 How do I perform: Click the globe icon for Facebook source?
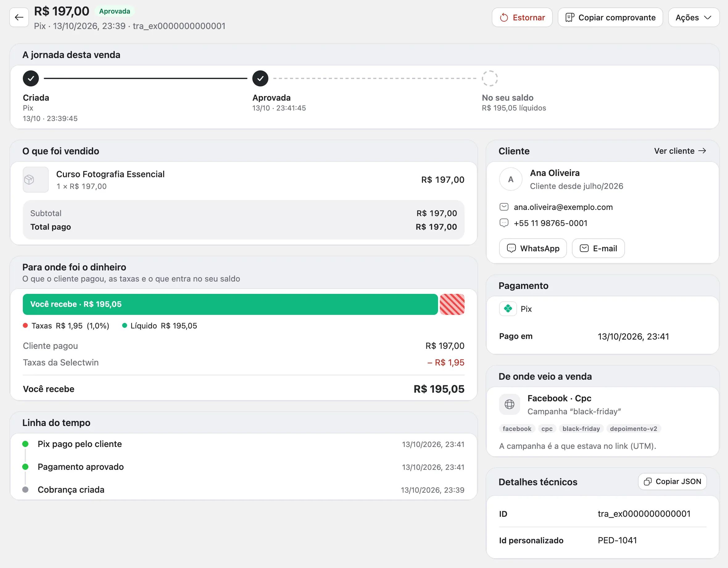[x=509, y=404]
